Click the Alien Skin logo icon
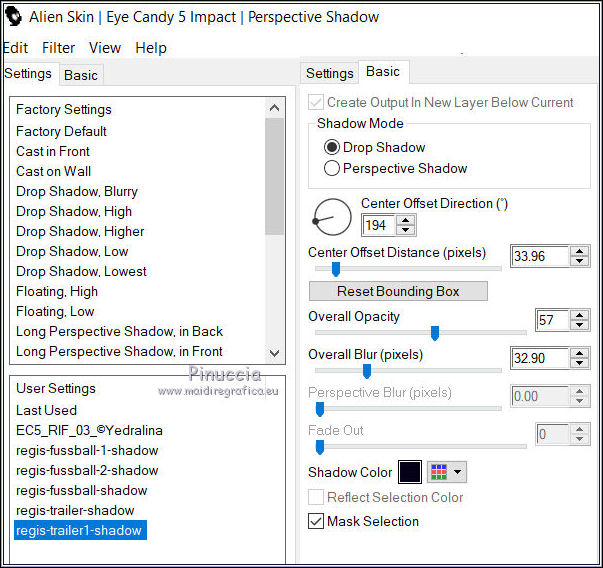This screenshot has height=568, width=603. coord(13,17)
